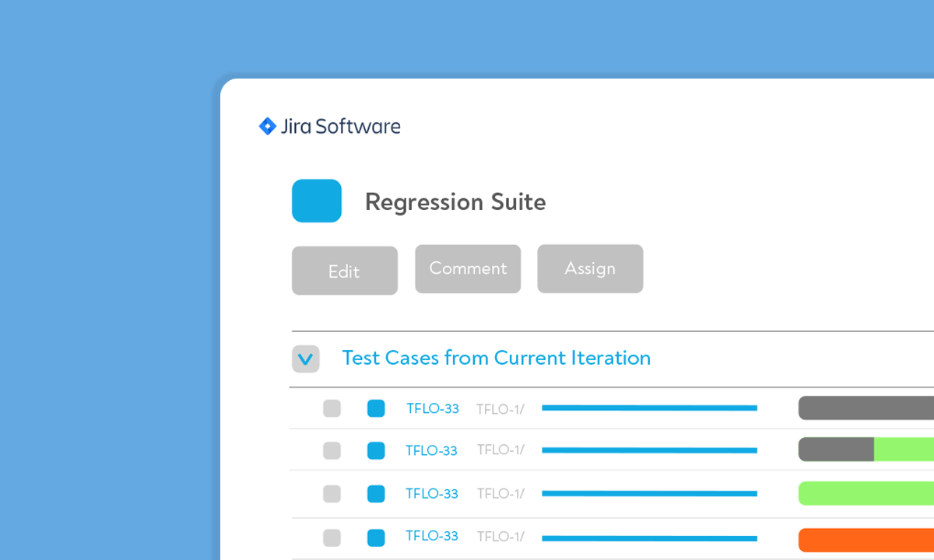
Task: Click the diamond glyph in the Jira logo
Action: tap(268, 124)
